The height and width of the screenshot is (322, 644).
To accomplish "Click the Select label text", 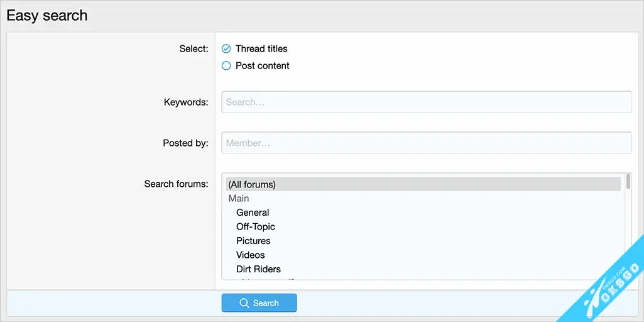I will point(194,48).
